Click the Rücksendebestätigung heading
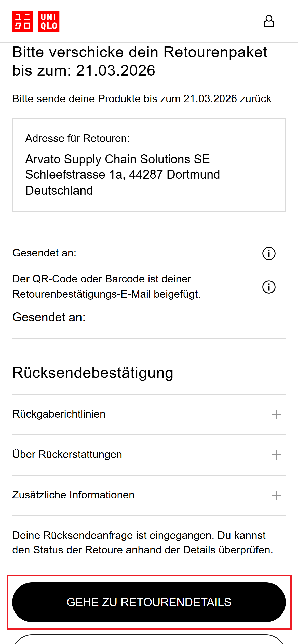 tap(93, 373)
